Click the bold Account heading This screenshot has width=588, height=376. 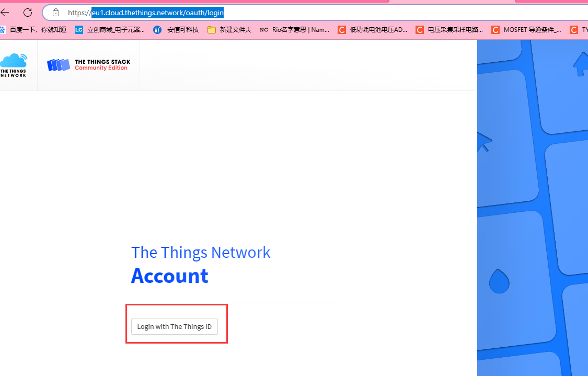169,276
